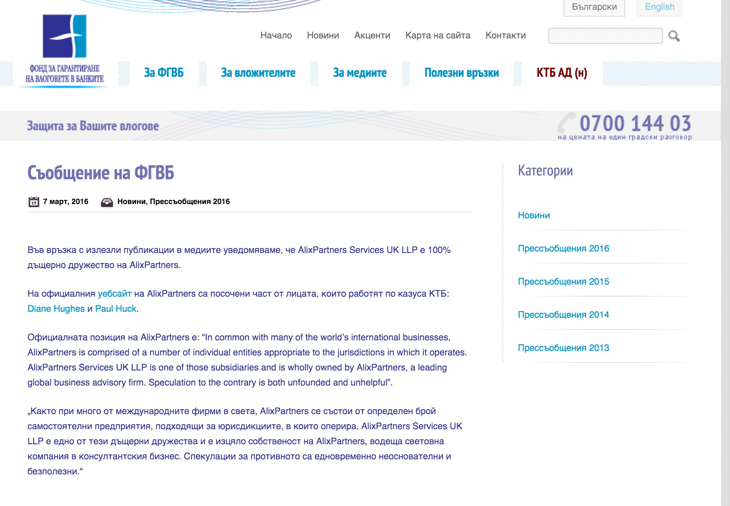Click the date text 7 март, 2016
This screenshot has height=506, width=730.
[x=66, y=202]
